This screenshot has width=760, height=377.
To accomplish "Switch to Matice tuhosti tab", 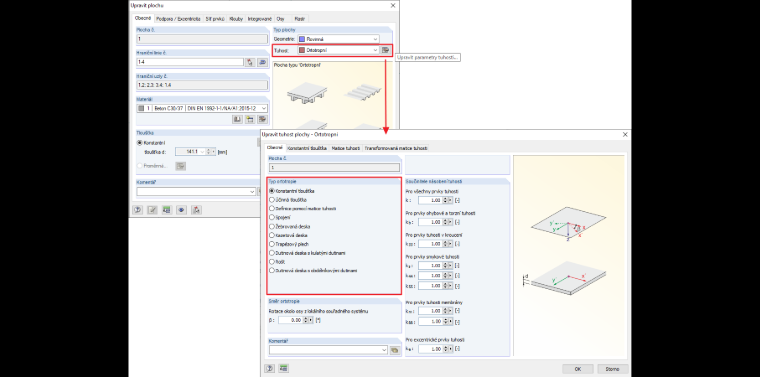I will pos(346,148).
